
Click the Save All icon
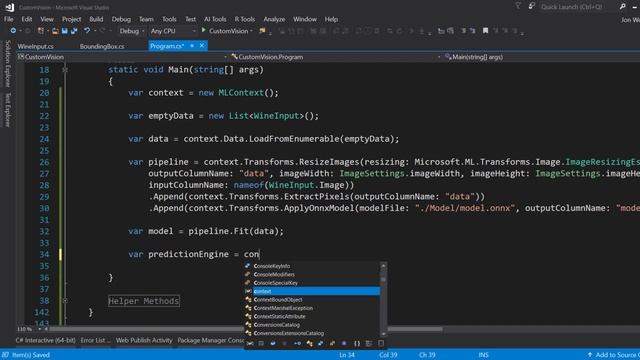tap(74, 31)
